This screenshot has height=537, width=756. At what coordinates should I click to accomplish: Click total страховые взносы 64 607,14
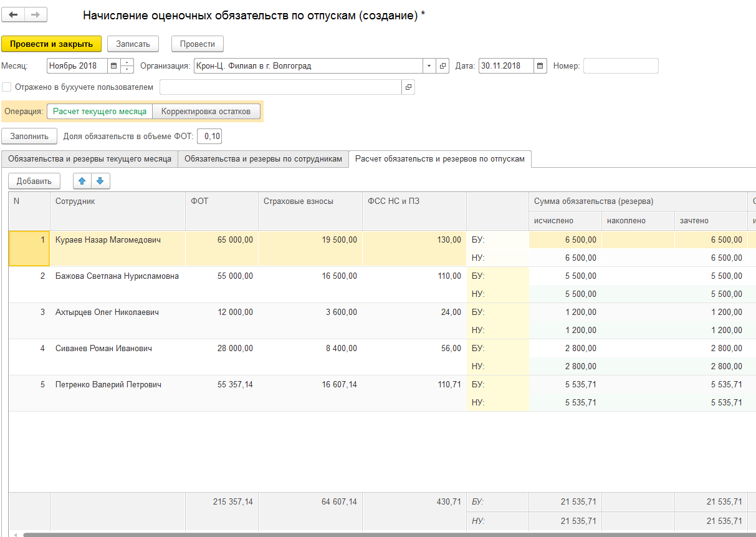pos(340,501)
